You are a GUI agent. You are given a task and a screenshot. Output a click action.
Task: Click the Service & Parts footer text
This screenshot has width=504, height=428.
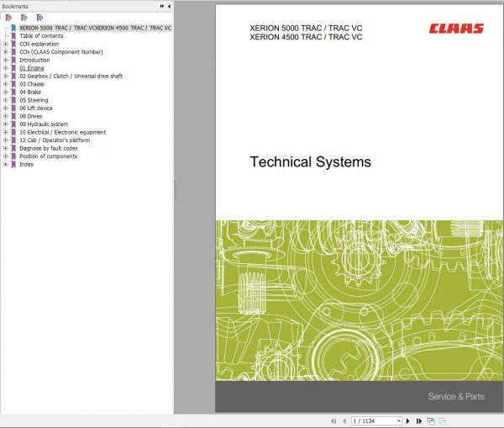pos(456,396)
